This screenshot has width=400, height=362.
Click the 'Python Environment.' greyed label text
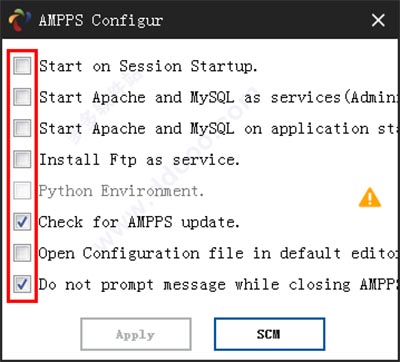(121, 191)
